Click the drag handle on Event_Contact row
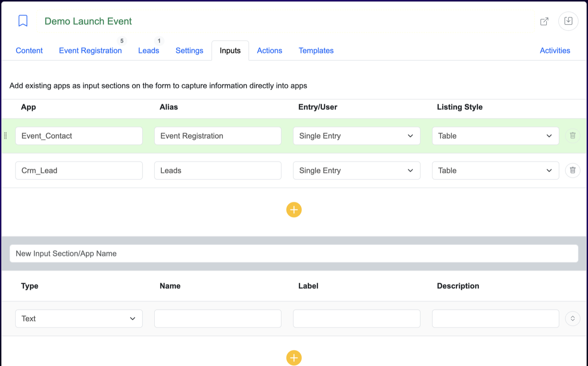Image resolution: width=588 pixels, height=366 pixels. click(5, 136)
